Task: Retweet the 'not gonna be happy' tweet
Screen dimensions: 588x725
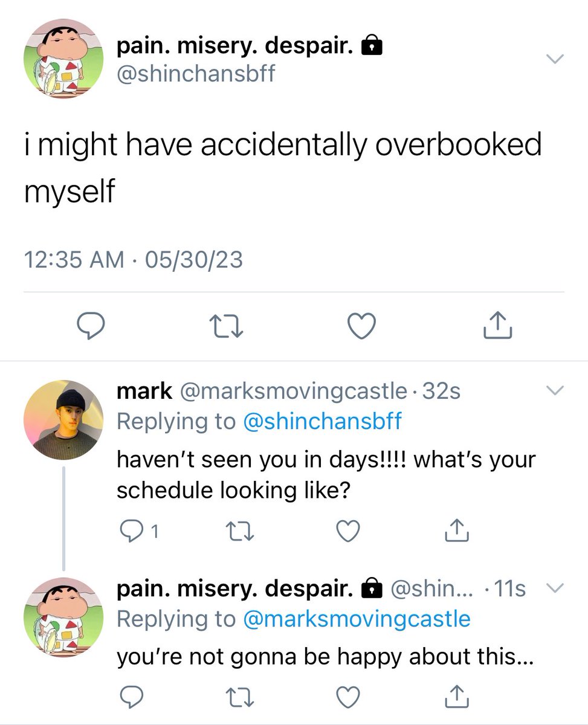Action: [x=239, y=698]
